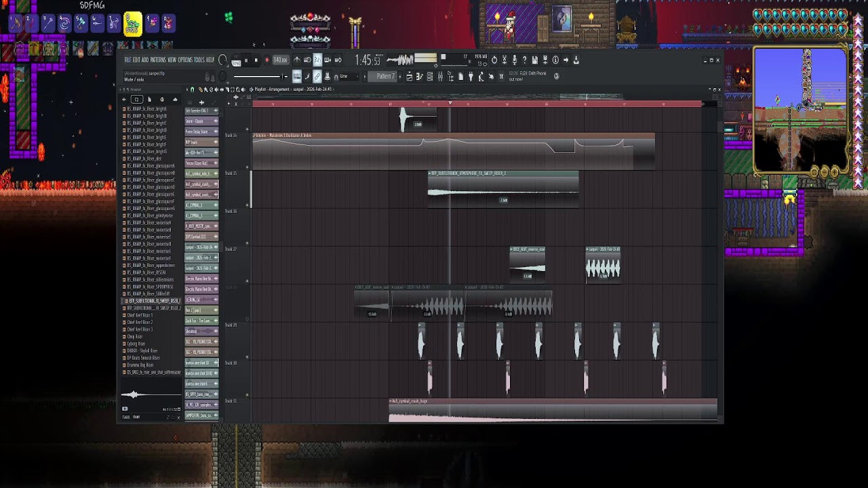Click the save project floppy icon
This screenshot has height=488, width=868.
[x=535, y=60]
